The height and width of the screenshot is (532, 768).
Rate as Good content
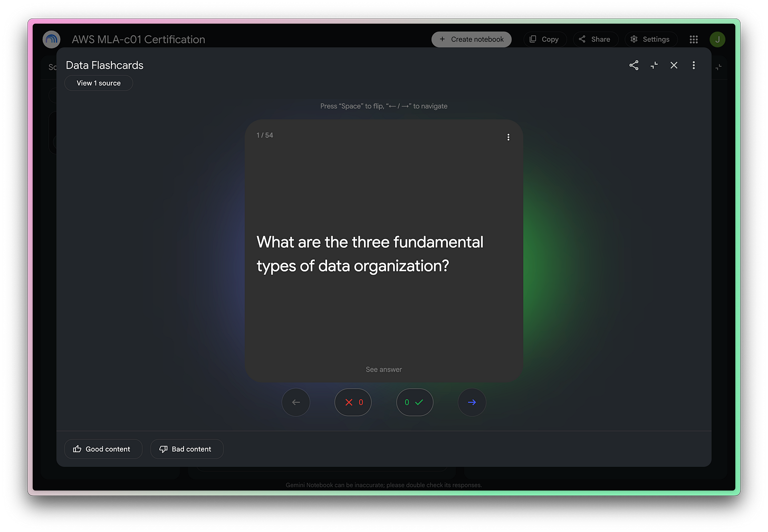(103, 449)
